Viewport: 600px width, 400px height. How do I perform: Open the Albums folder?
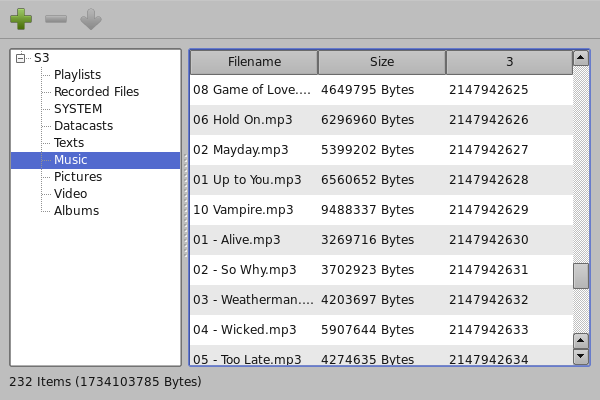77,211
